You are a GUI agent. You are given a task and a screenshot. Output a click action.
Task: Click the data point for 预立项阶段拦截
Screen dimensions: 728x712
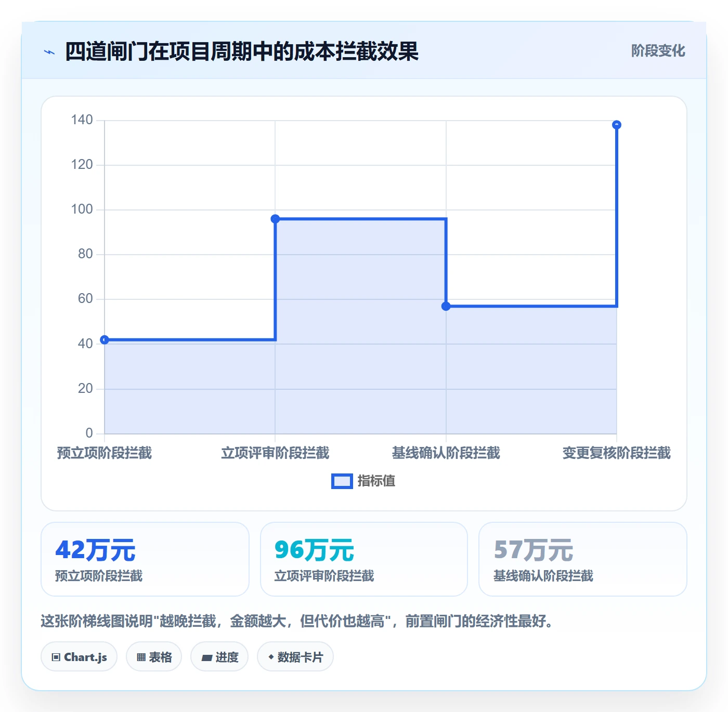pos(105,340)
